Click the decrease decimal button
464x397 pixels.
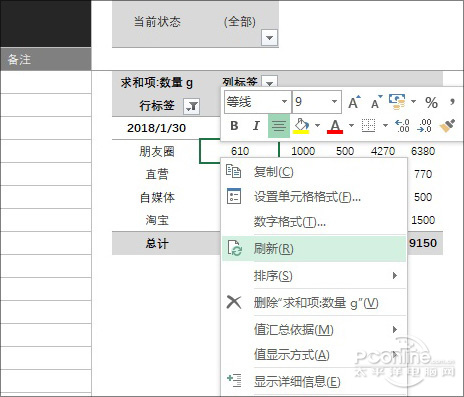tap(424, 126)
